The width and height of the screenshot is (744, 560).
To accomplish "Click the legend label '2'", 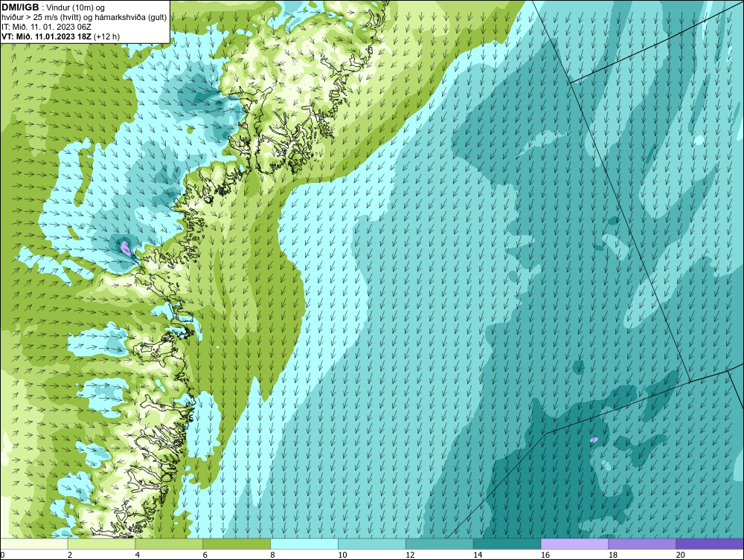I will [x=70, y=555].
